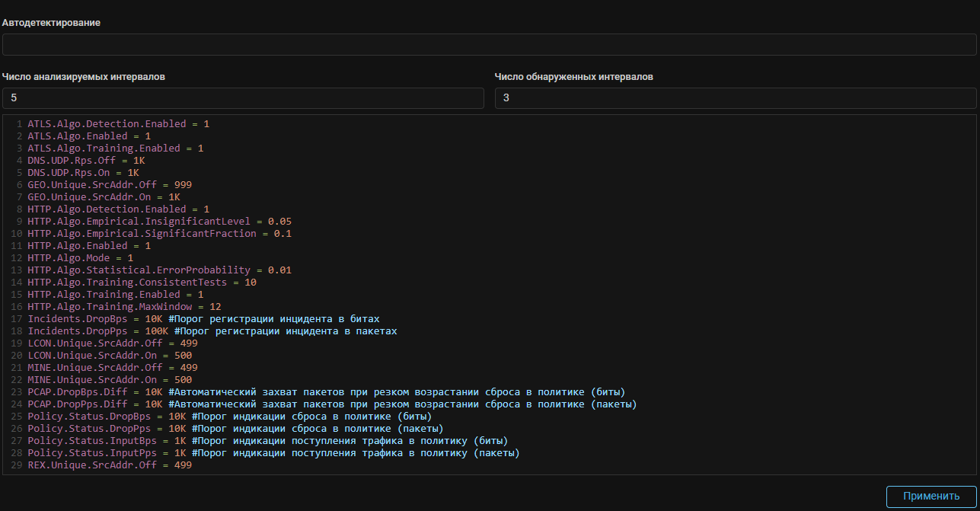The height and width of the screenshot is (511, 980).
Task: Click the Число анализируемых интервалов field
Action: coord(243,98)
